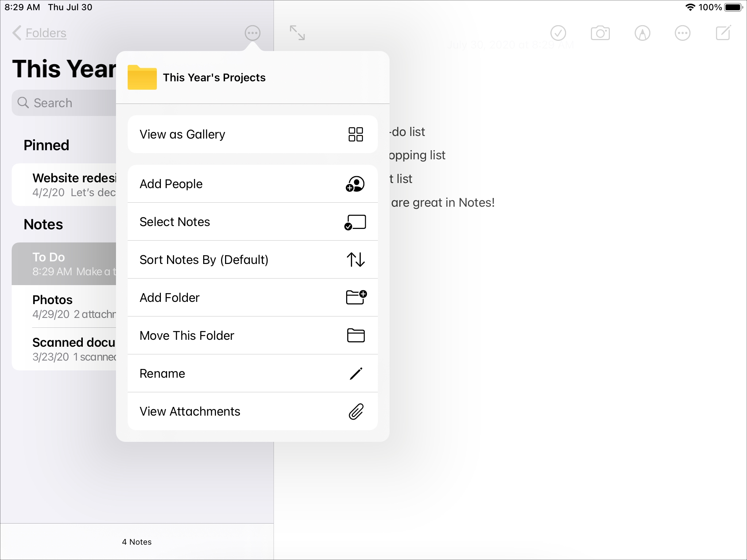Image resolution: width=747 pixels, height=560 pixels.
Task: Tap the fullscreen expand arrows icon
Action: pyautogui.click(x=297, y=33)
